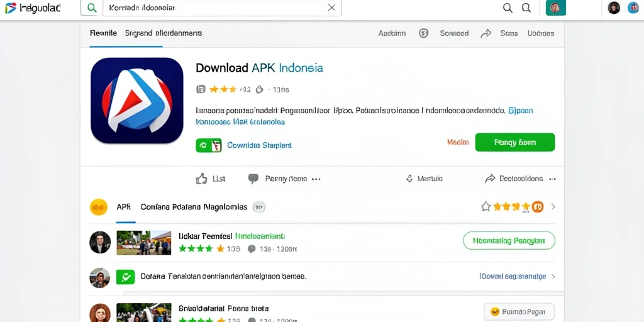Expand the chevron at the APK row end
This screenshot has width=644, height=322.
point(553,206)
